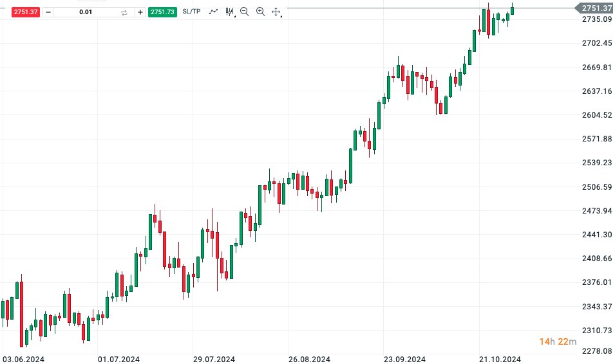615x364 pixels.
Task: Click the 2669.81 price axis label
Action: (x=597, y=68)
